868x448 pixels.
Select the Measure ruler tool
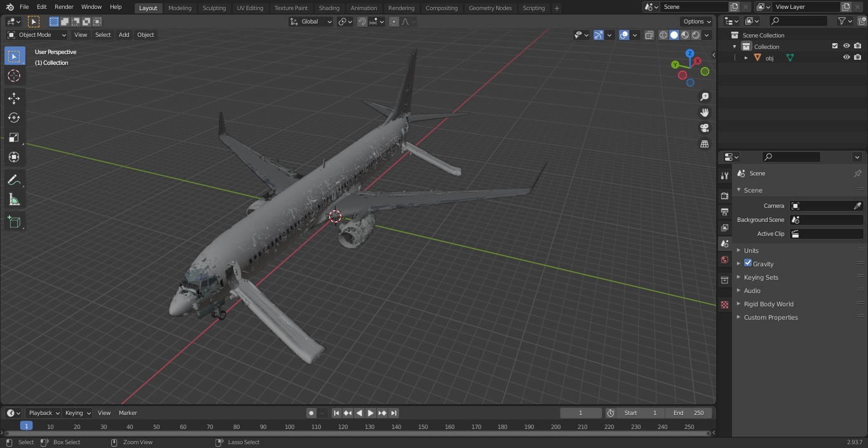pos(14,200)
